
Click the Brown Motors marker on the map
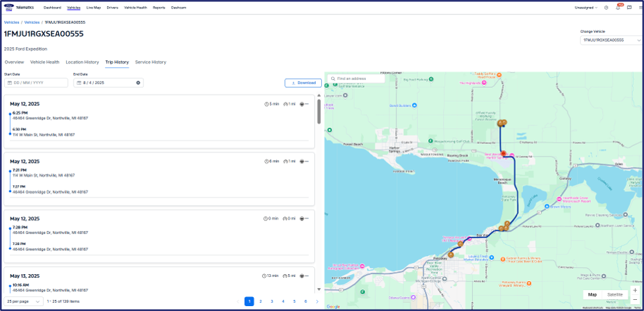coord(547,206)
